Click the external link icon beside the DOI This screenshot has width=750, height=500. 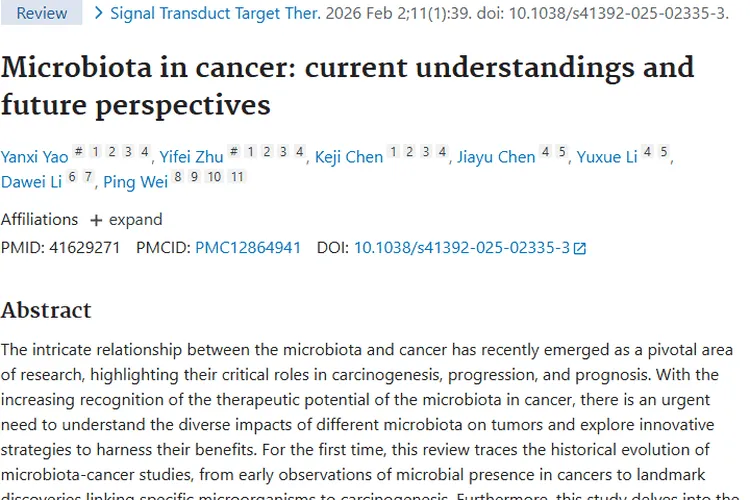(580, 248)
